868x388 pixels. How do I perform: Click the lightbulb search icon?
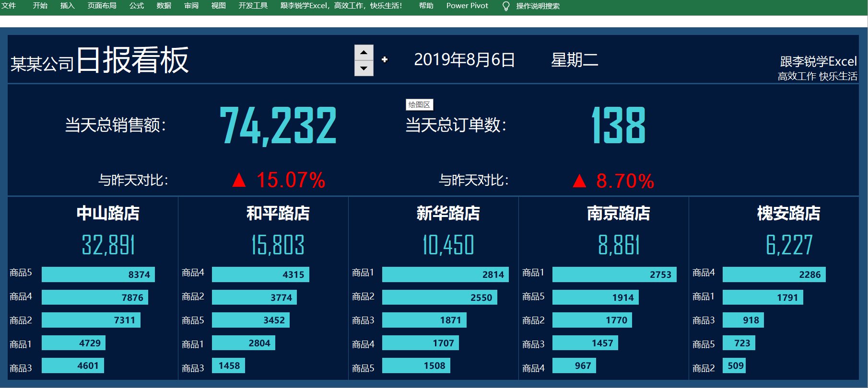point(506,6)
